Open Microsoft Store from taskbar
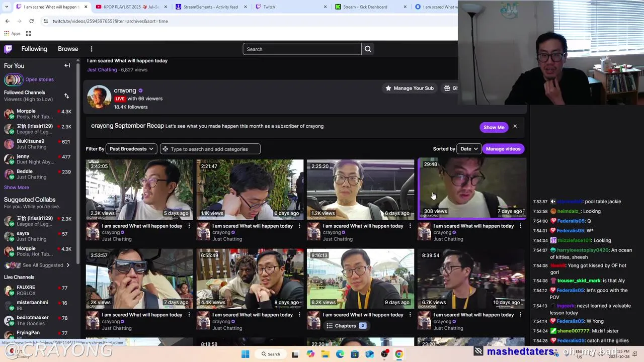 355,354
